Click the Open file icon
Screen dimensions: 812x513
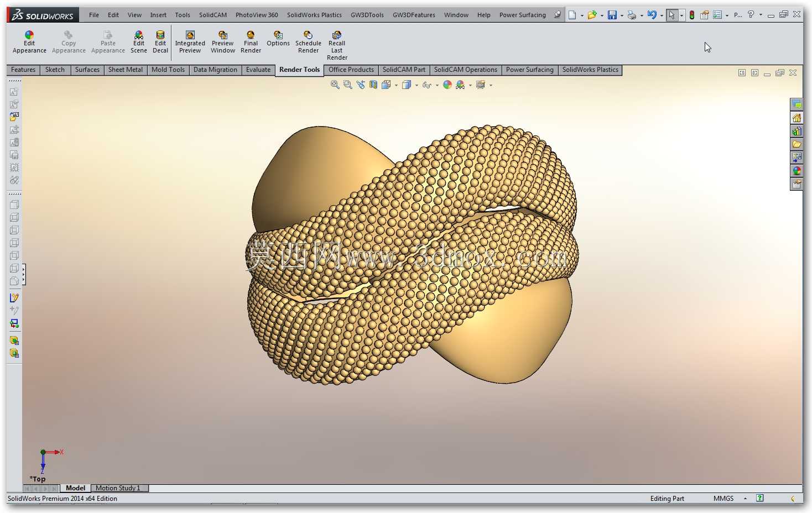point(592,15)
